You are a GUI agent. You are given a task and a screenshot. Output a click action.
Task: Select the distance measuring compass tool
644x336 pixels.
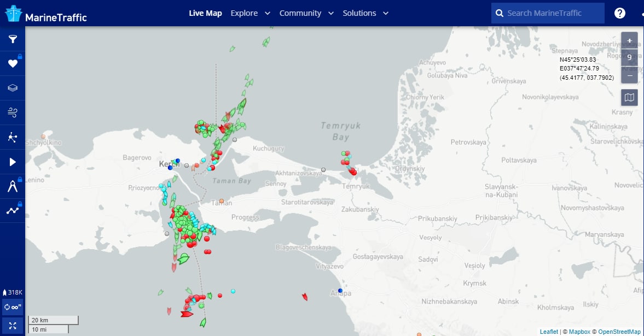pyautogui.click(x=13, y=186)
